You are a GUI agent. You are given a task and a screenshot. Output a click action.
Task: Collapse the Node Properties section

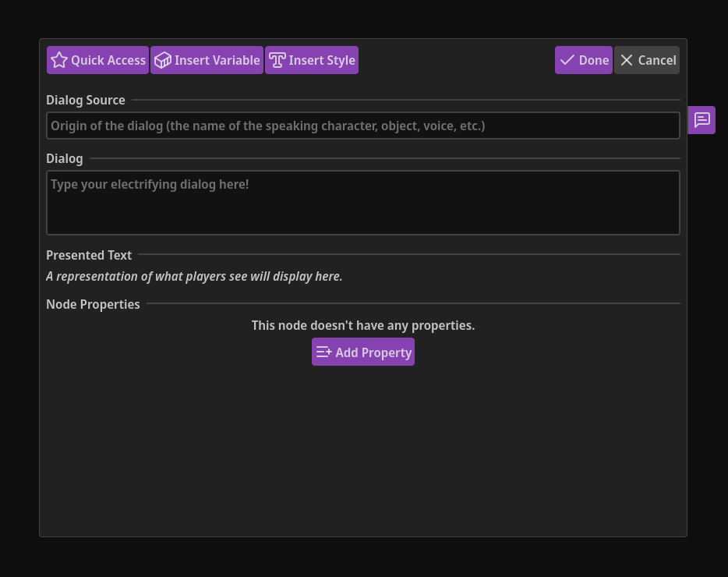(x=93, y=304)
